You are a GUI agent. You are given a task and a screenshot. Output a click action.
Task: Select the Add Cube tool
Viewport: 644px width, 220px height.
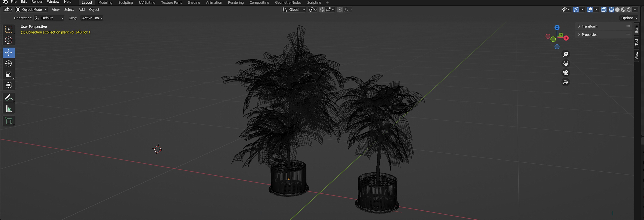[x=9, y=121]
